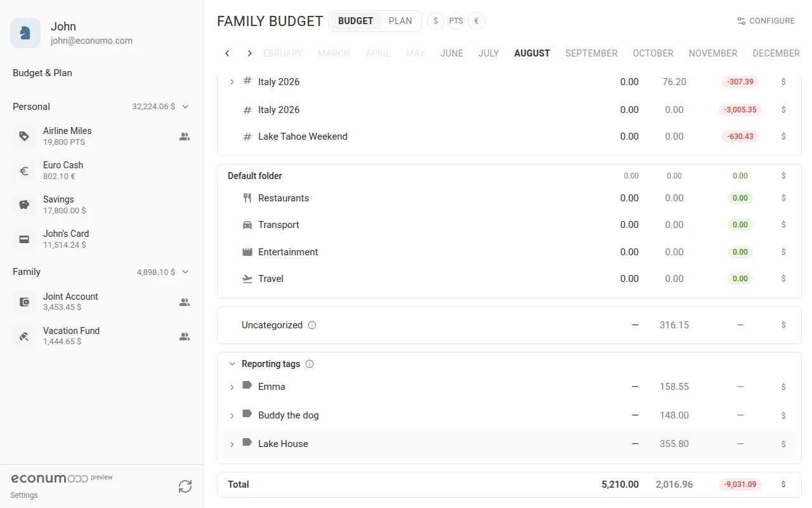Click shared users icon next to Joint Account
This screenshot has height=508, width=812.
pyautogui.click(x=185, y=302)
